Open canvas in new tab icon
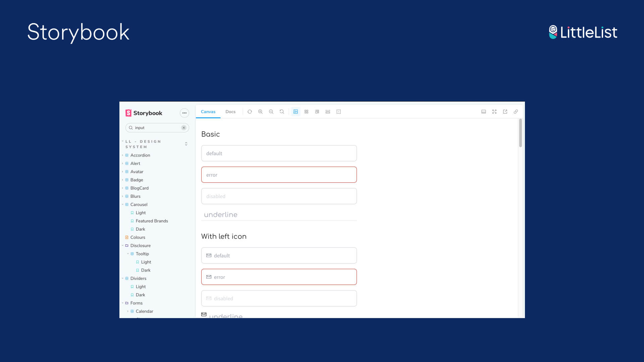Screen dimensions: 644x362 (505, 112)
